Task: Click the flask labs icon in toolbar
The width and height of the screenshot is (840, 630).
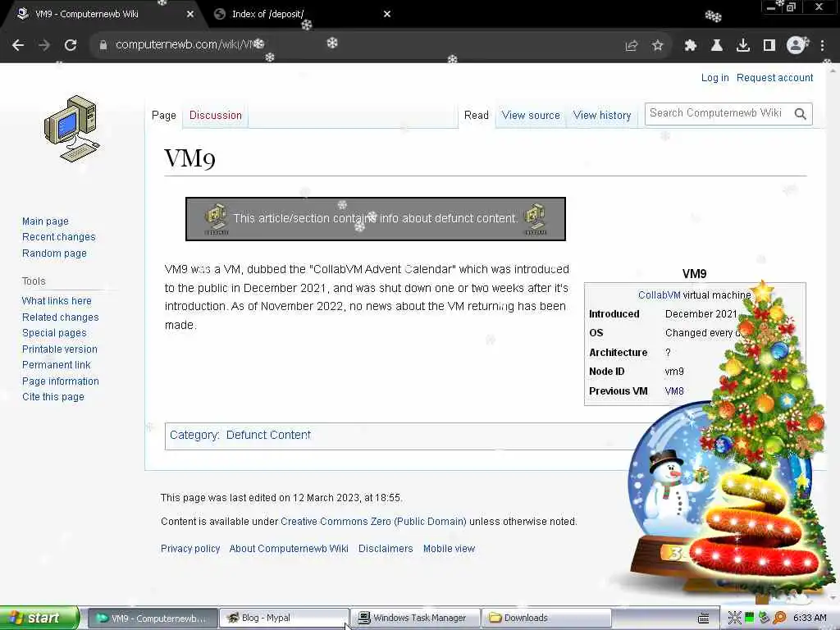Action: coord(717,46)
